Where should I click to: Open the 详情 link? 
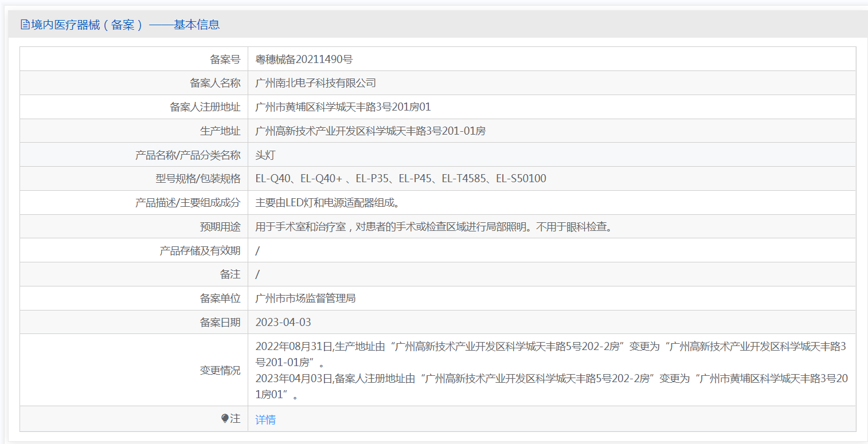point(265,420)
